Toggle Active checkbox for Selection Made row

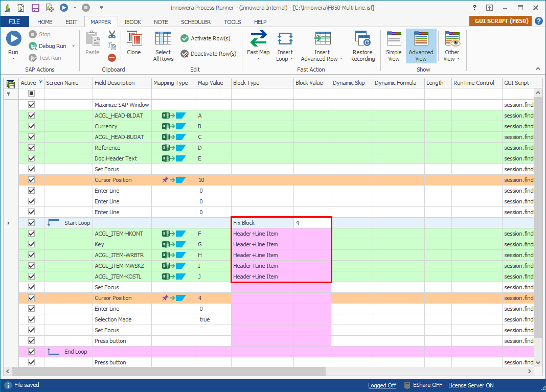[31, 319]
